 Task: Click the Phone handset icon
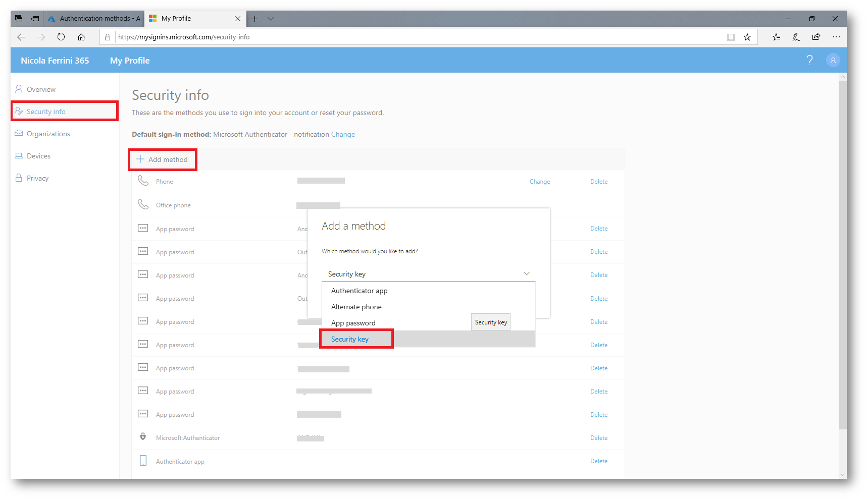pos(143,181)
